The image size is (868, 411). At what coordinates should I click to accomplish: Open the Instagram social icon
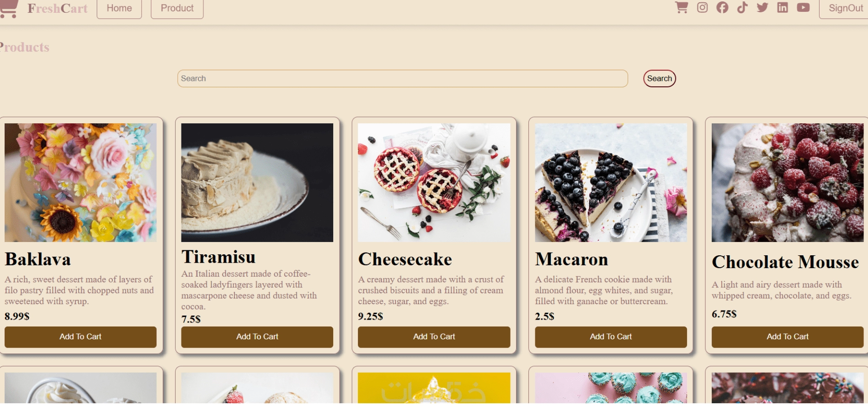point(702,7)
